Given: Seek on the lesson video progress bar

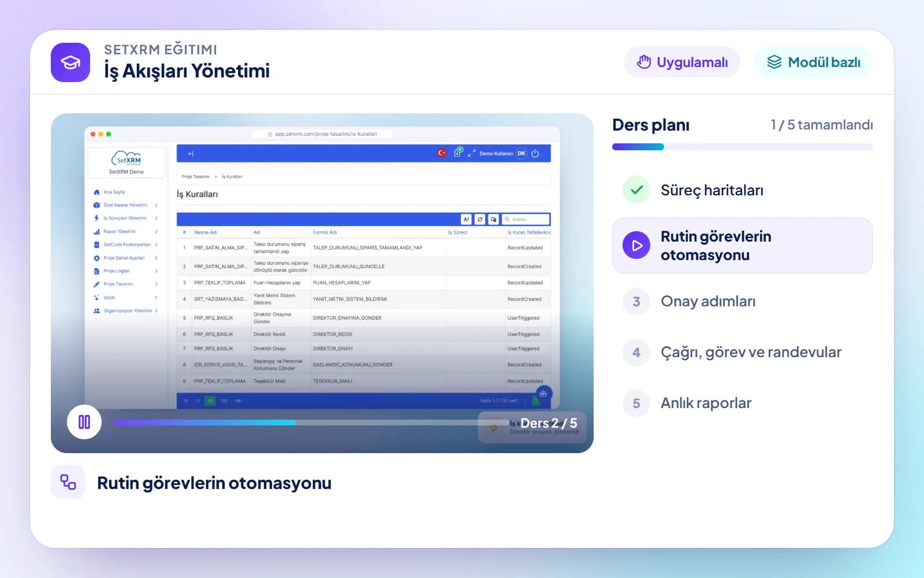Looking at the screenshot, I should [311, 423].
